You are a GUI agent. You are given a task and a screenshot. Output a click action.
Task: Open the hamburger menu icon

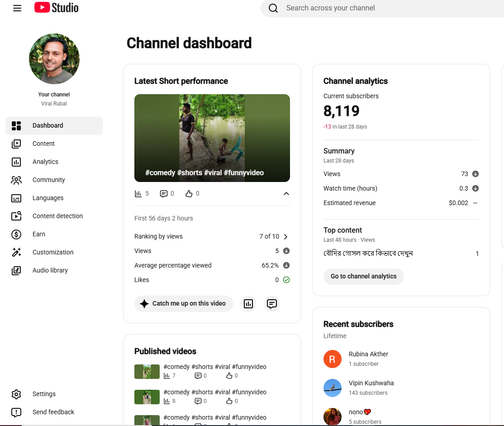tap(17, 8)
